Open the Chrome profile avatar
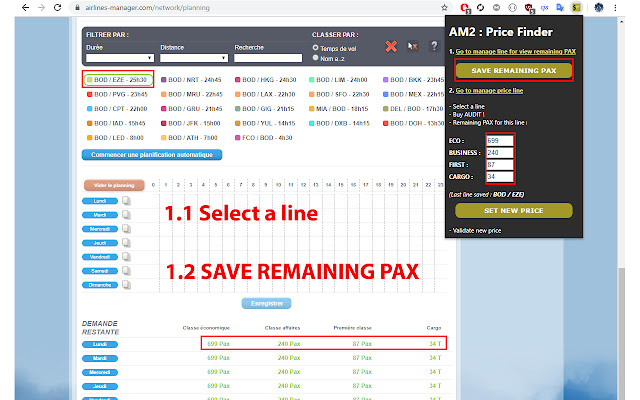Image resolution: width=640 pixels, height=400 pixels. [x=598, y=7]
